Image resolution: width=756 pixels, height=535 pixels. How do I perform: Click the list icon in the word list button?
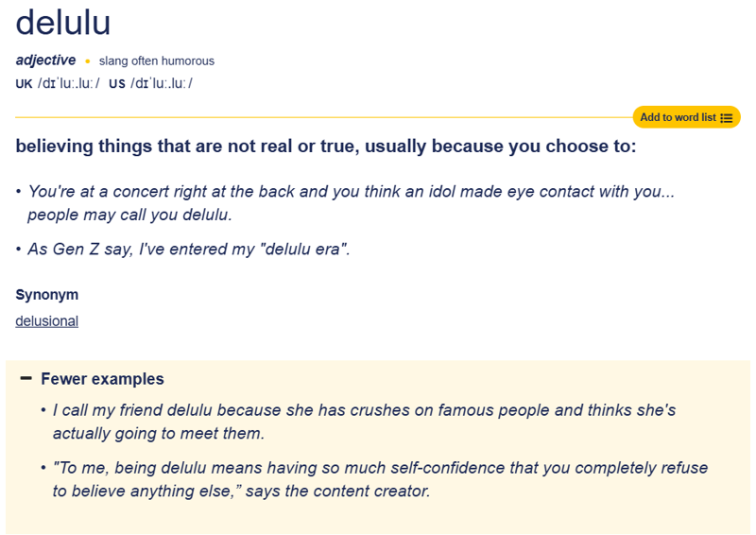[x=726, y=118]
